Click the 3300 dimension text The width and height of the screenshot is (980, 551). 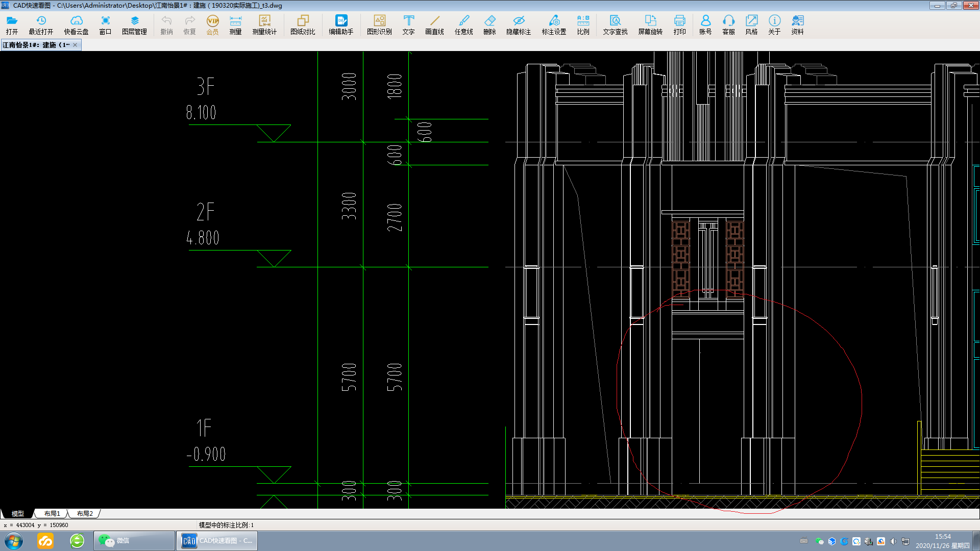349,206
